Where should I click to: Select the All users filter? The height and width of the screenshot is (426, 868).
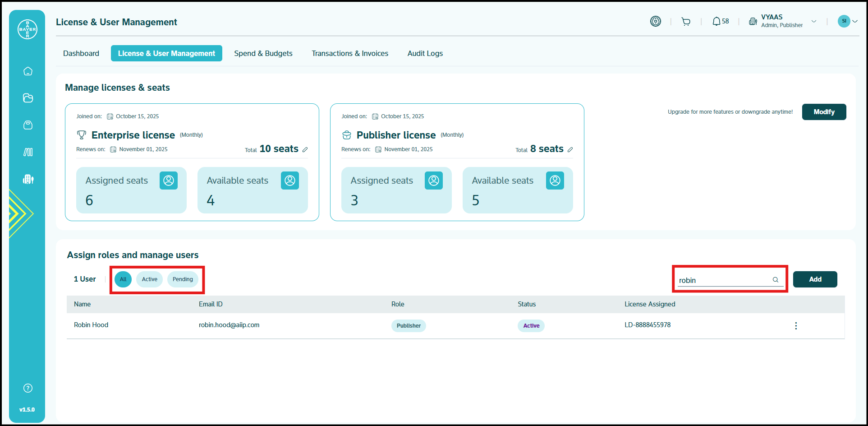(x=123, y=279)
